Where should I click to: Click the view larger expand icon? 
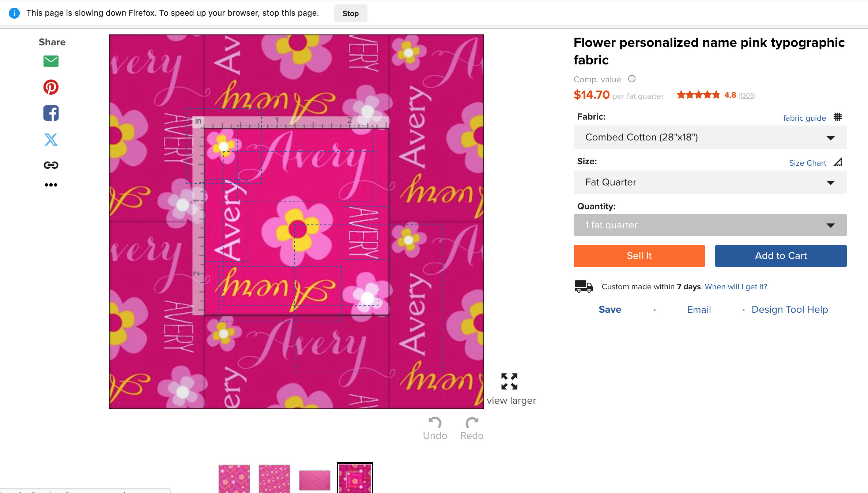[x=509, y=381]
